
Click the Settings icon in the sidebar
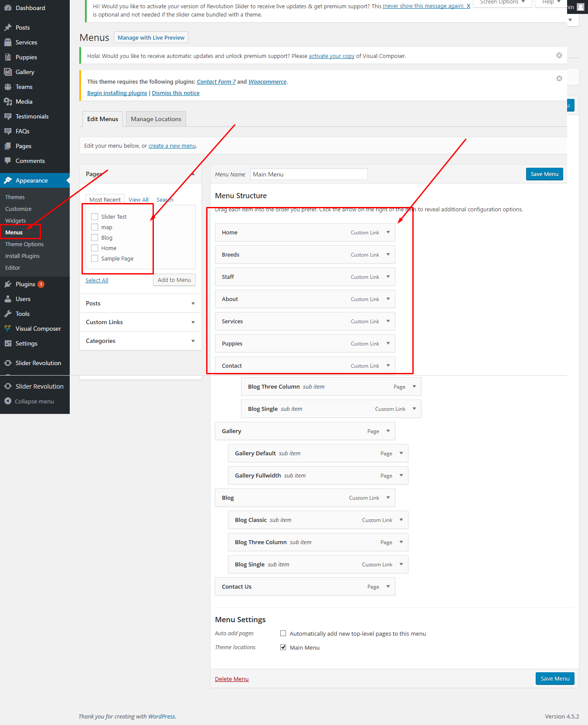8,343
